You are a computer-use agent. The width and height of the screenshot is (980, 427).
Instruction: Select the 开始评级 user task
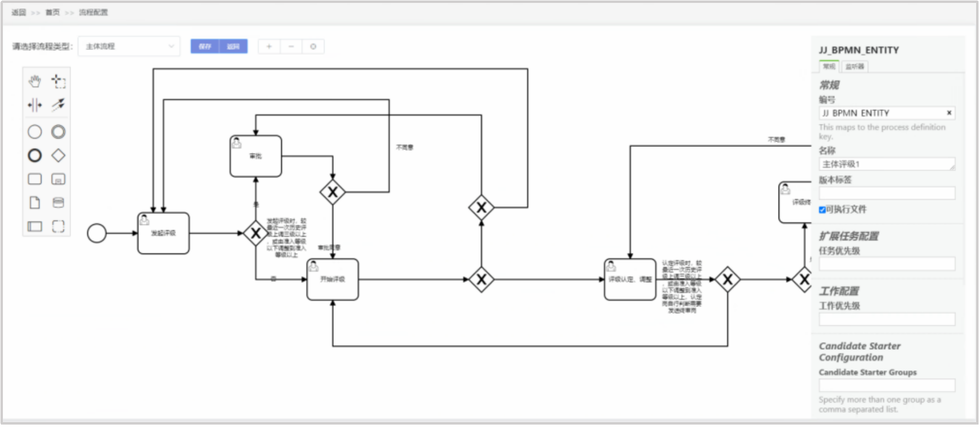[333, 279]
